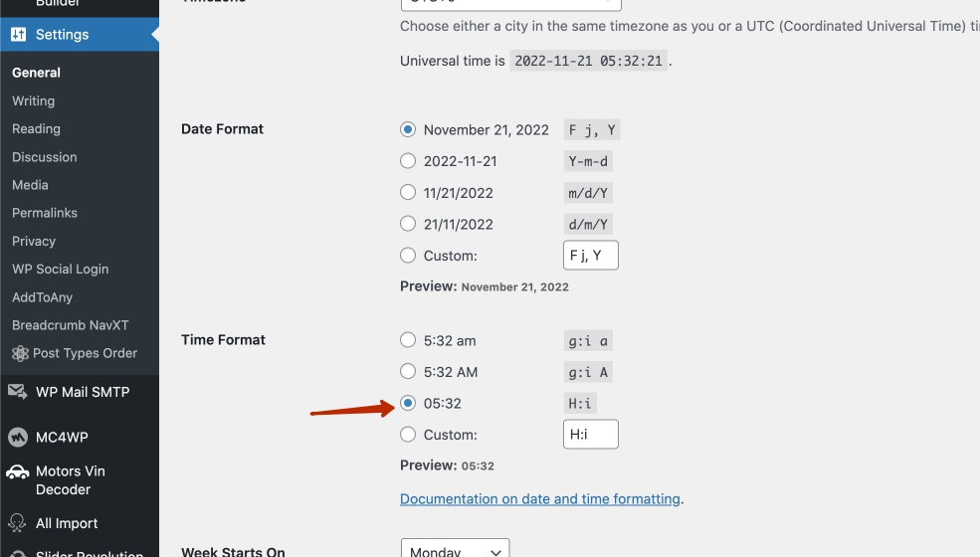Screen dimensions: 980x557
Task: Open the Discussion settings submenu
Action: click(45, 157)
